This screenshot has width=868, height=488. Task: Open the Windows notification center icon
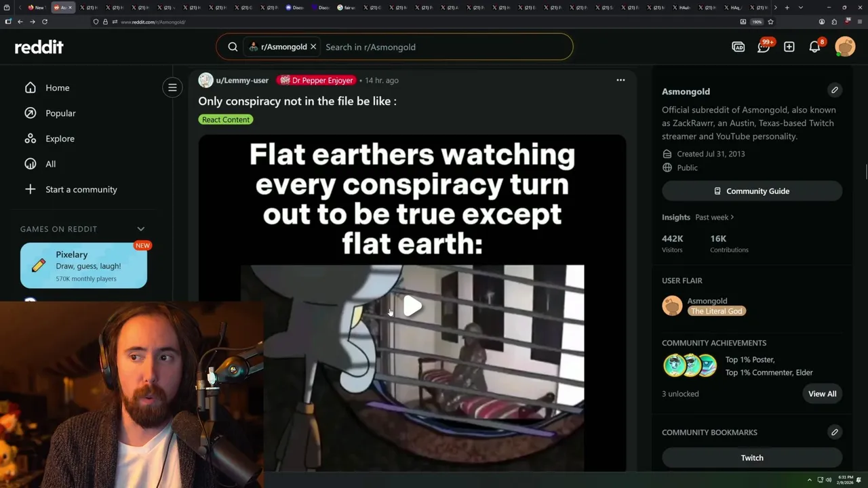point(860,480)
